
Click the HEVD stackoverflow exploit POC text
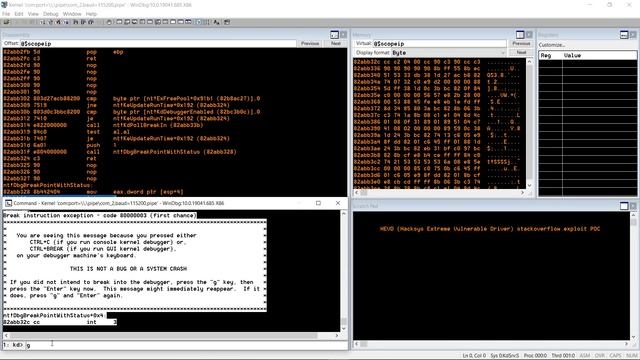490,229
